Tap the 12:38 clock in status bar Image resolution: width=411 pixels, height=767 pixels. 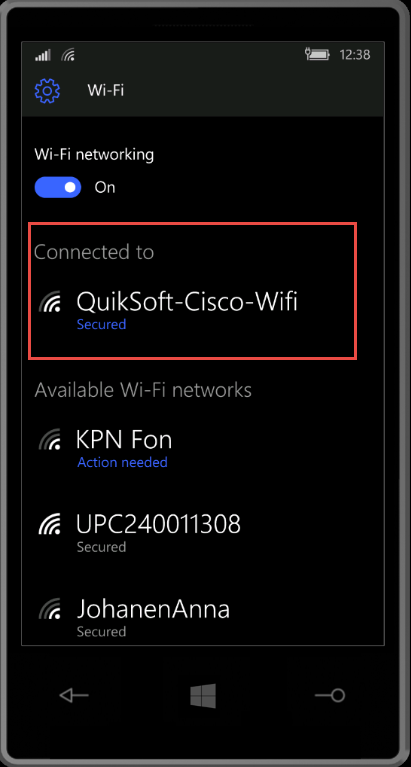355,55
